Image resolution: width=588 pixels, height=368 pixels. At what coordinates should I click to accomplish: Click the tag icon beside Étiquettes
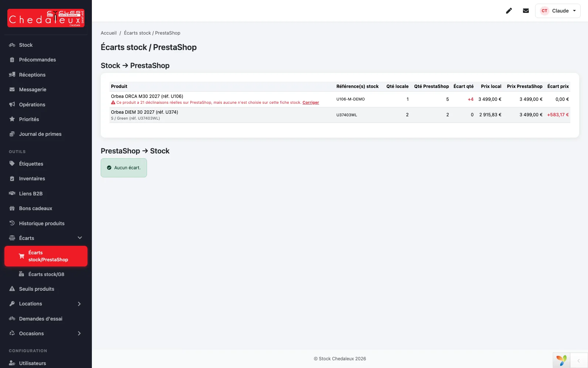click(x=12, y=164)
